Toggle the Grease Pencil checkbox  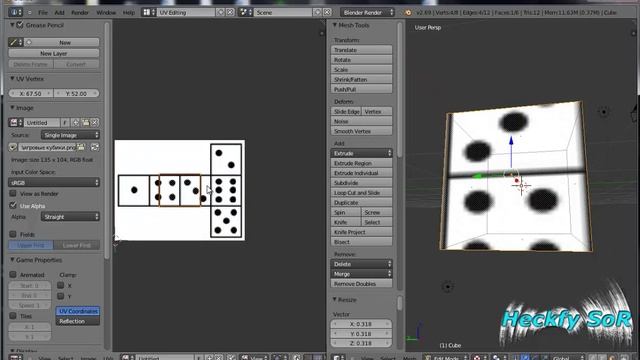click(x=20, y=25)
